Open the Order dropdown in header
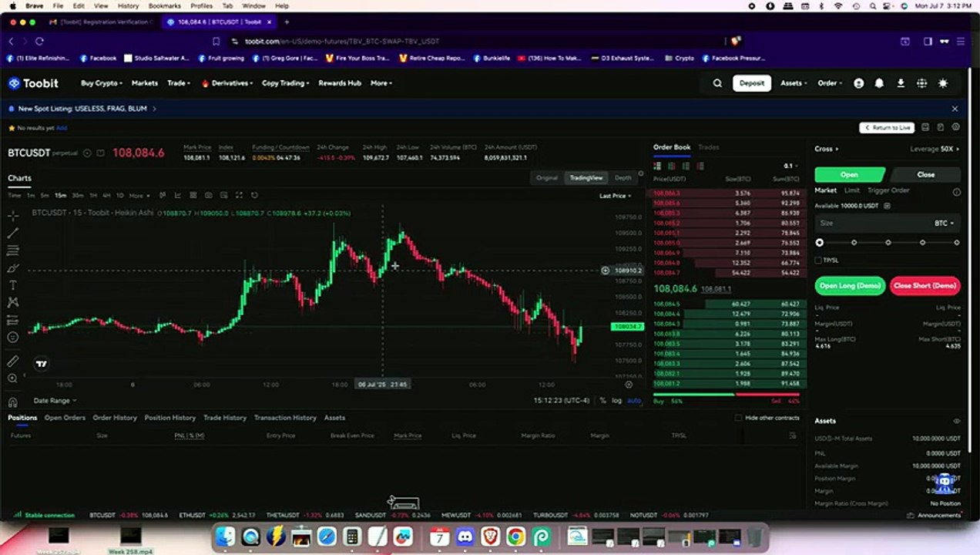The height and width of the screenshot is (555, 980). tap(830, 83)
